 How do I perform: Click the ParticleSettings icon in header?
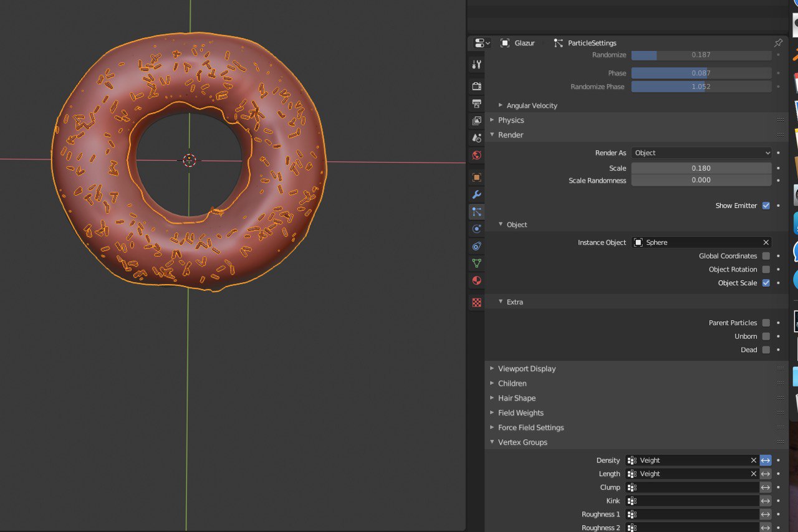pyautogui.click(x=559, y=43)
